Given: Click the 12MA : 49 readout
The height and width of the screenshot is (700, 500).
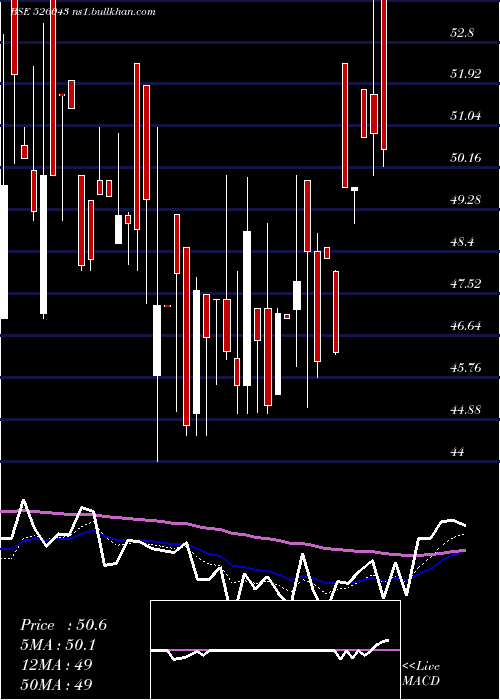Looking at the screenshot, I should tap(56, 664).
